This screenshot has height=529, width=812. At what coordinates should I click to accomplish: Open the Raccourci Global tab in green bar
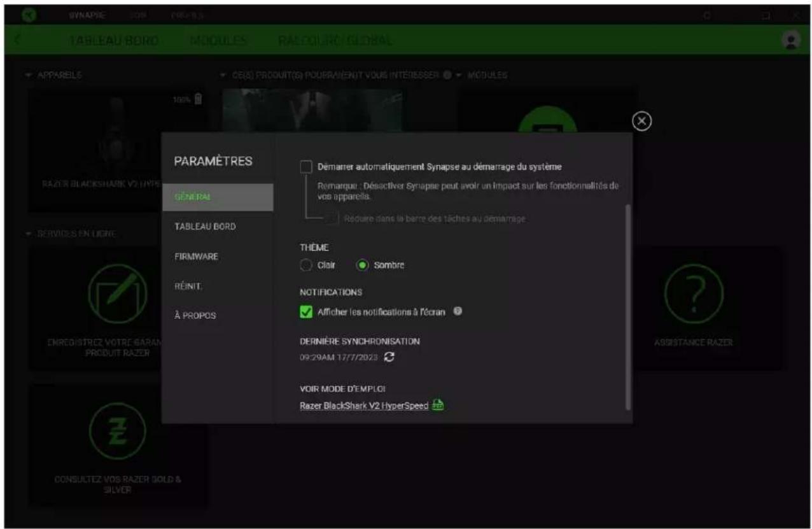335,39
